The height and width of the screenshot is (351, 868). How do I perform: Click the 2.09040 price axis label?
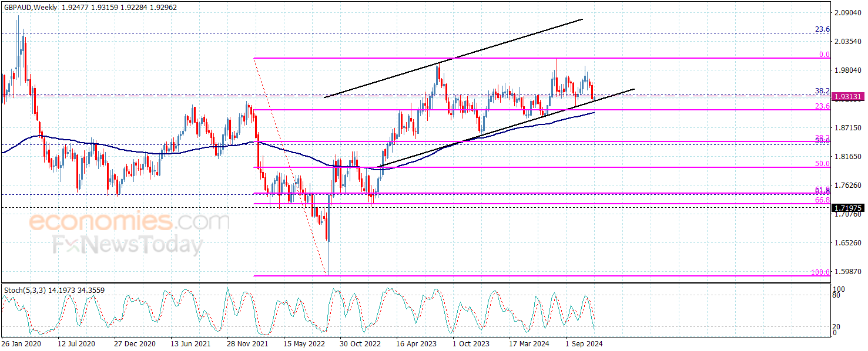click(x=848, y=12)
